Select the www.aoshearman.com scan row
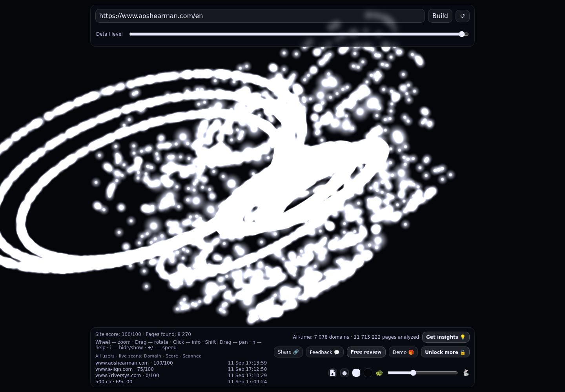565x392 pixels. [181, 363]
